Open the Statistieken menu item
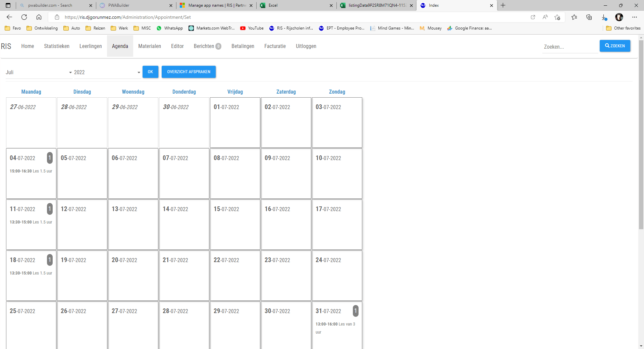The height and width of the screenshot is (349, 644). [x=57, y=46]
